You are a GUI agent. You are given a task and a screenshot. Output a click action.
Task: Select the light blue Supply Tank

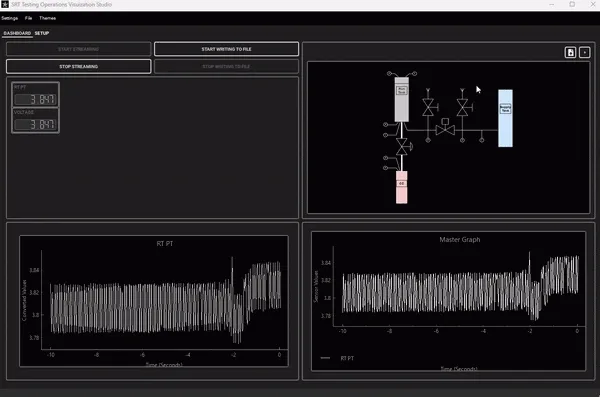pyautogui.click(x=505, y=118)
